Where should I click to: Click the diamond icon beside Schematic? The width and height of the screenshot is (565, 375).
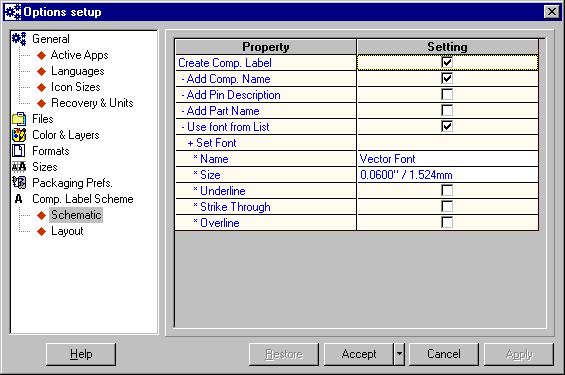click(41, 215)
